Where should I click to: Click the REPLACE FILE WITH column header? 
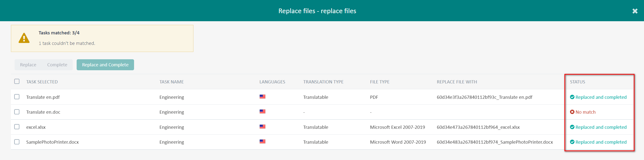tap(457, 82)
